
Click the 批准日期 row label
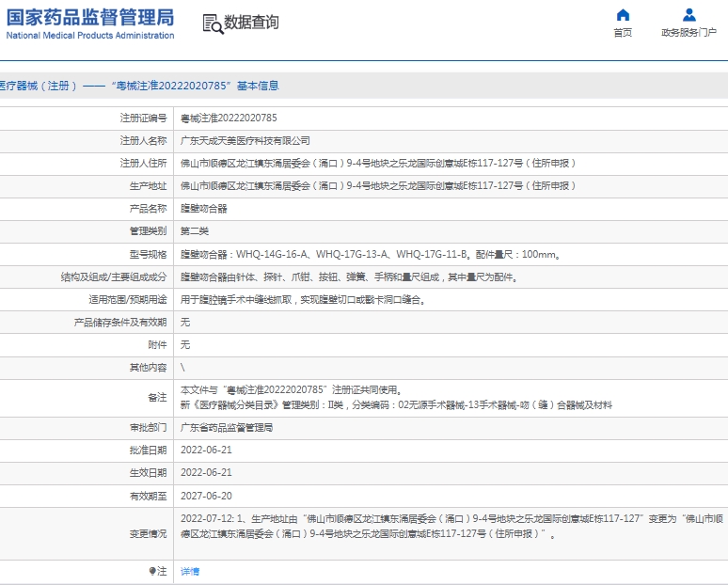tap(148, 450)
